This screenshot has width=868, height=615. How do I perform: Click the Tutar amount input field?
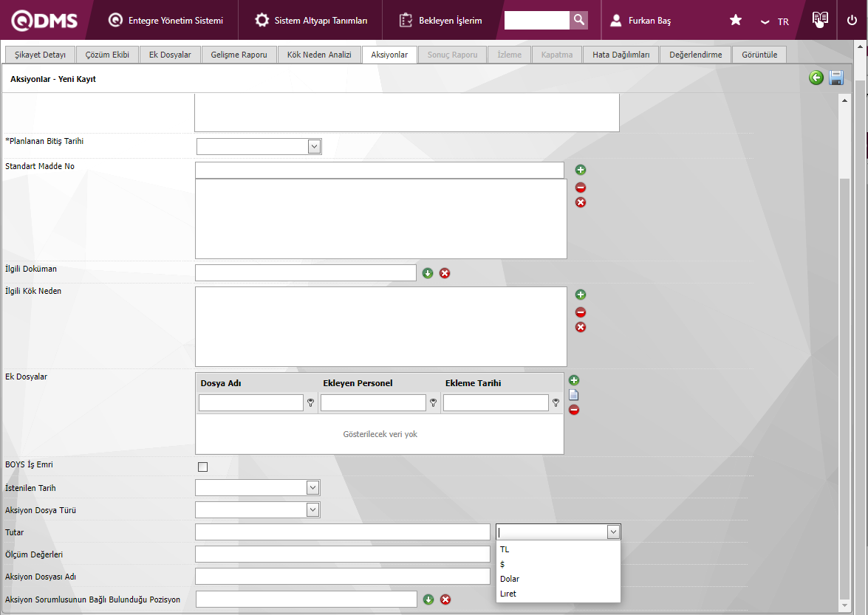(343, 532)
